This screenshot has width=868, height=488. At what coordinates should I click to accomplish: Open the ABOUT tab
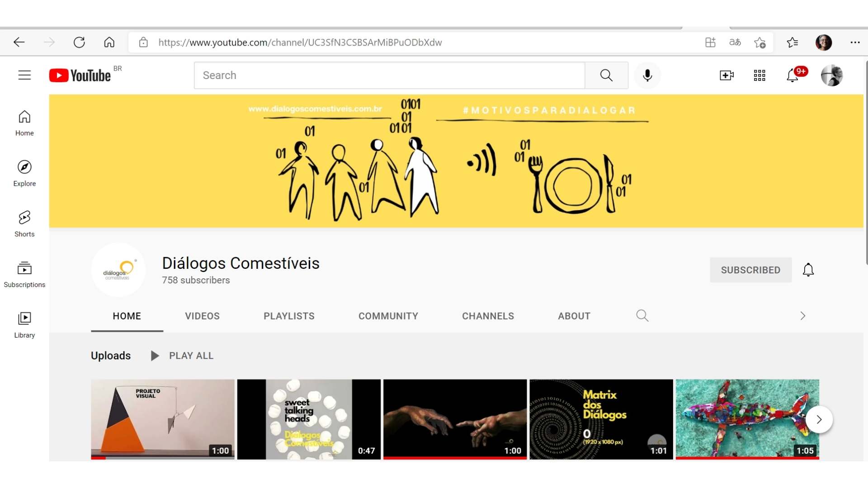tap(574, 316)
